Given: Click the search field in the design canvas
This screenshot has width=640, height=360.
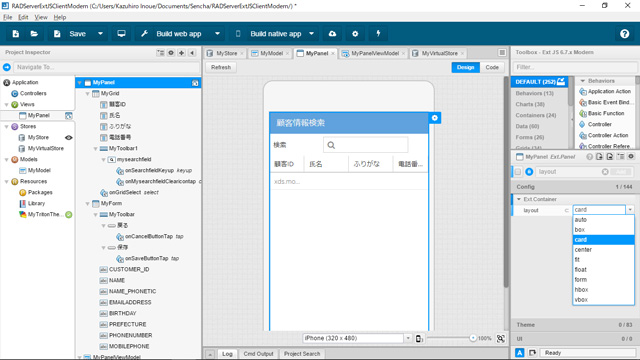Looking at the screenshot, I should (x=365, y=145).
